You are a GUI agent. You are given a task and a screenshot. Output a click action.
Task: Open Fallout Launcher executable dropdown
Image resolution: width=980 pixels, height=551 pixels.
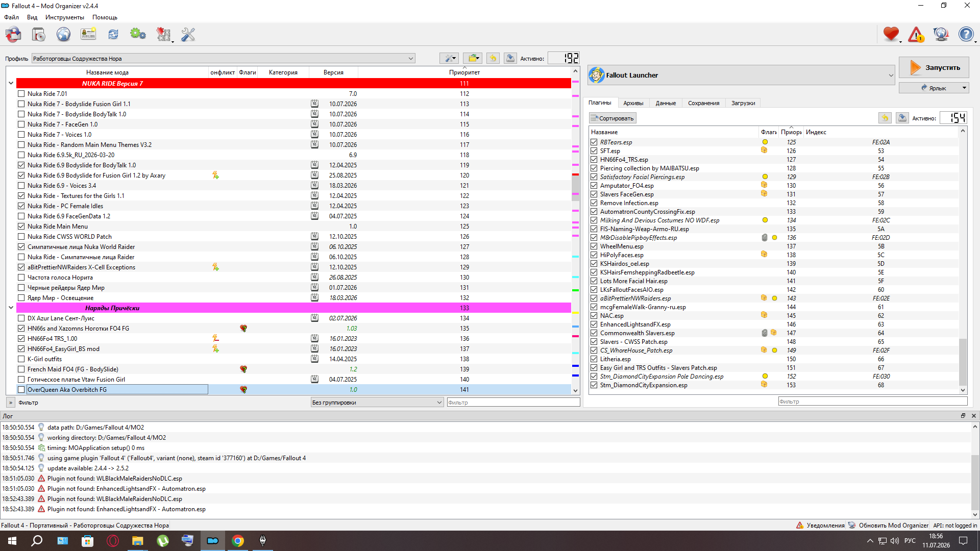coord(742,75)
